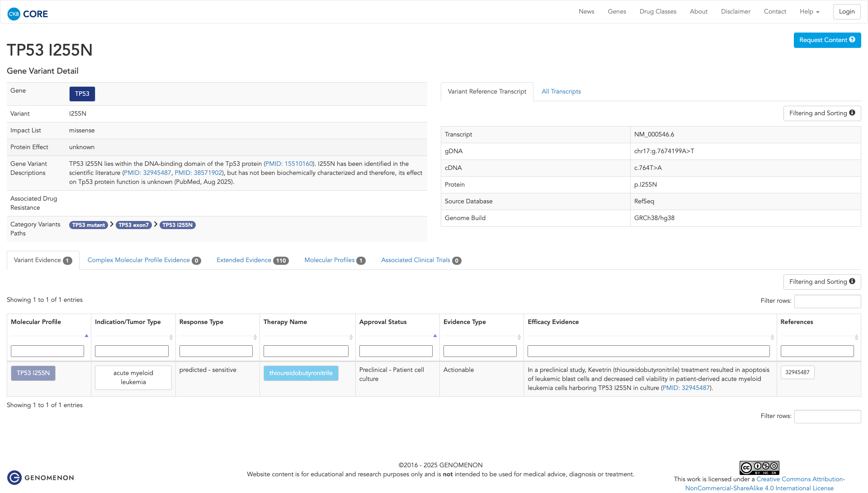Click the TP53 exon7 category badge
Screen dimensions: 868x493
134,225
